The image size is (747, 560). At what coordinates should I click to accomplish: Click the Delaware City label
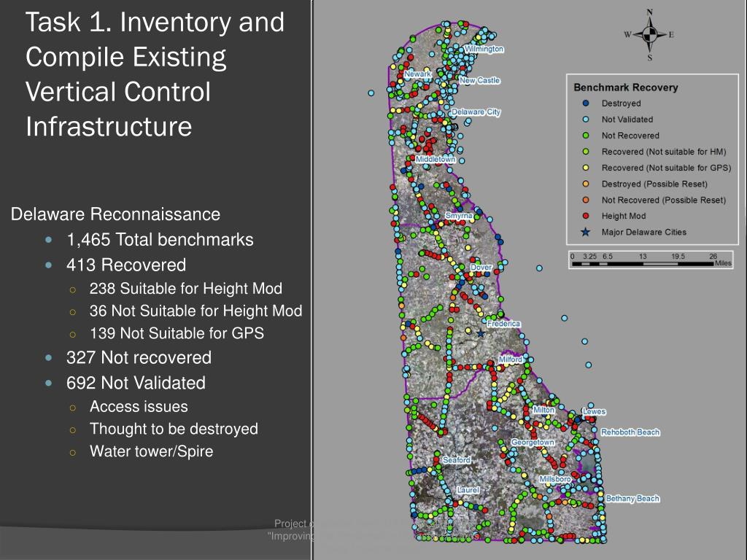pos(476,112)
